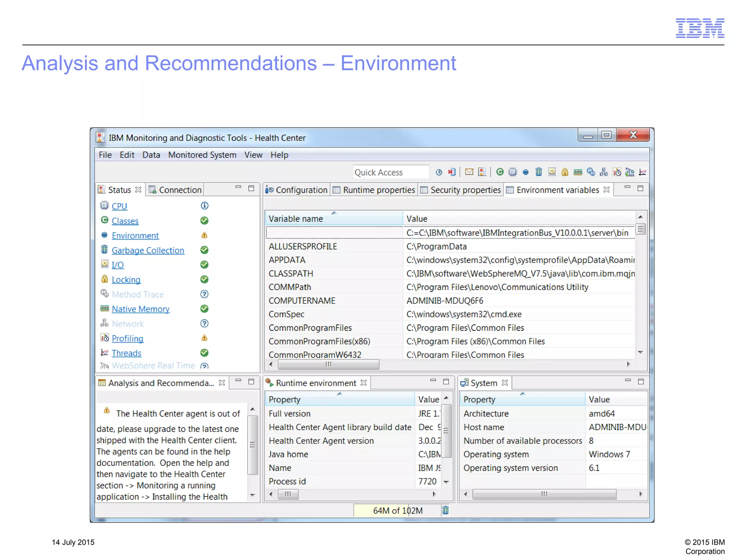Open the Monitored System menu
747x560 pixels.
click(x=202, y=155)
